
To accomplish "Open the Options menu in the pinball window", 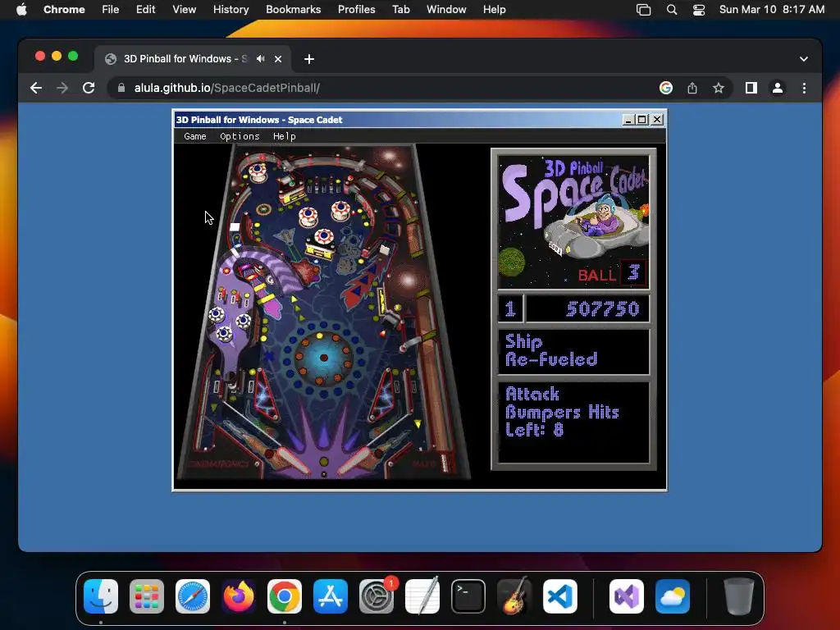I will click(240, 136).
